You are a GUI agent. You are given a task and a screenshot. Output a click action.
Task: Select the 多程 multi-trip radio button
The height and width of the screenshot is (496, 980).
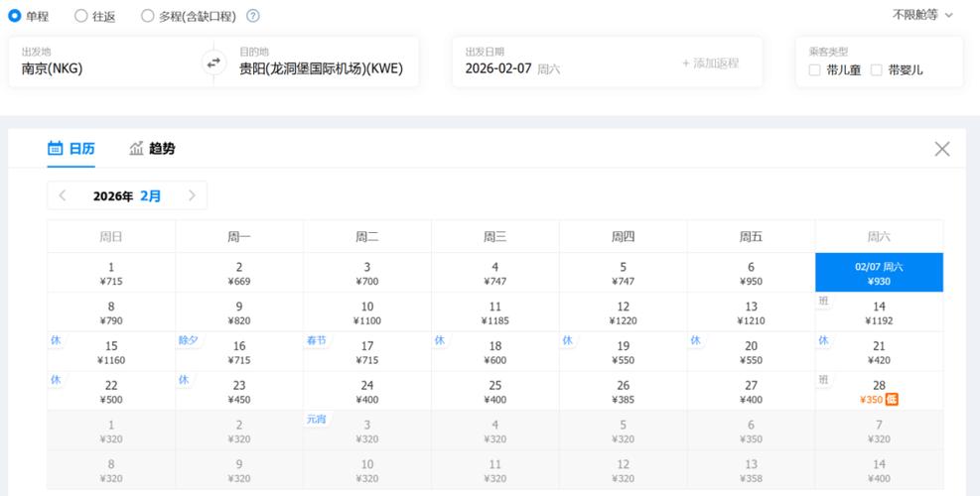click(148, 16)
